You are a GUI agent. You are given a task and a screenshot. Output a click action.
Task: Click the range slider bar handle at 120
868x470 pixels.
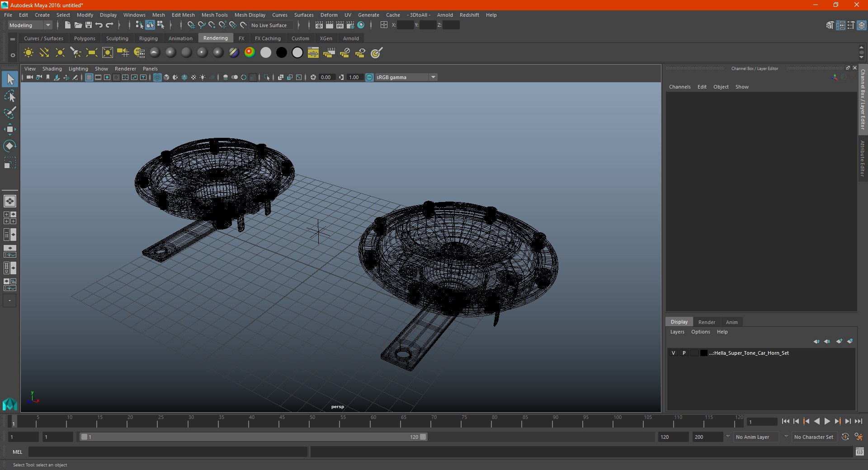423,437
